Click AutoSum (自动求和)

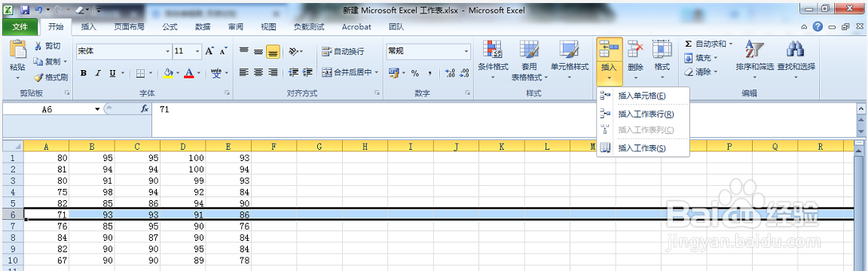coord(708,44)
